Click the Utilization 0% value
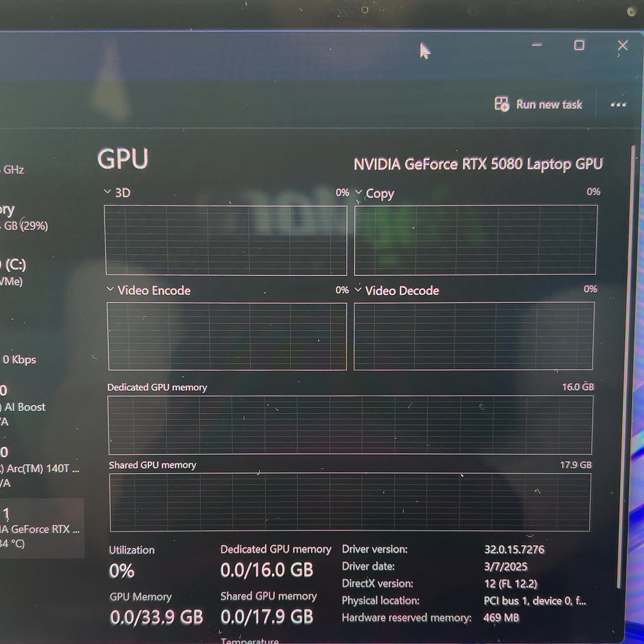Screen dimensions: 644x644 pos(122,571)
